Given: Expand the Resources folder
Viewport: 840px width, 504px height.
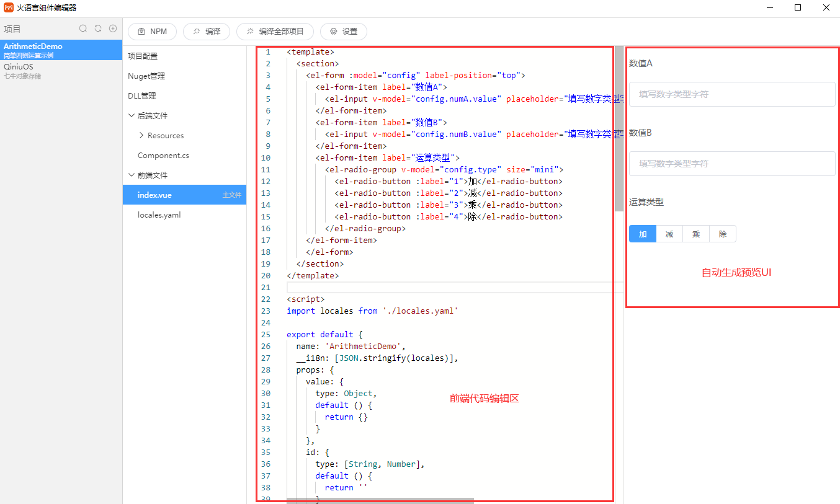Looking at the screenshot, I should 141,136.
